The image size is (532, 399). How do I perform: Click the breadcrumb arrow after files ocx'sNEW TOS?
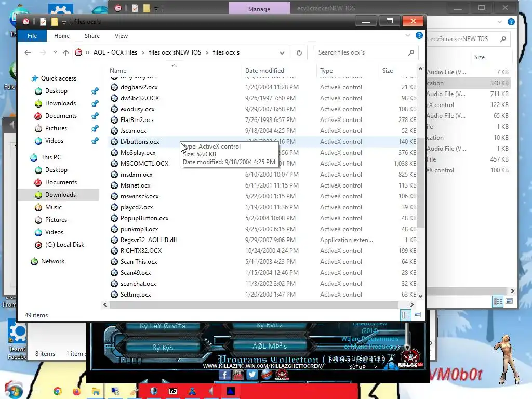207,52
